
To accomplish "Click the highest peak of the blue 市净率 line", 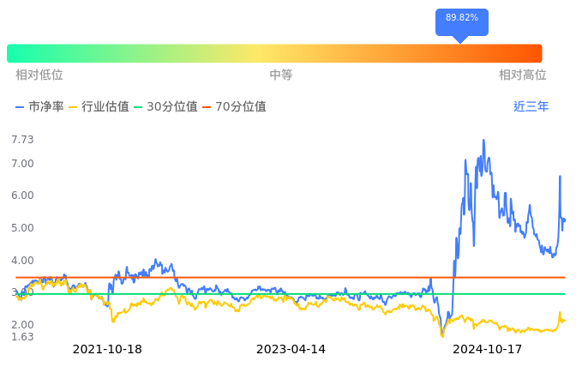I will pos(483,141).
